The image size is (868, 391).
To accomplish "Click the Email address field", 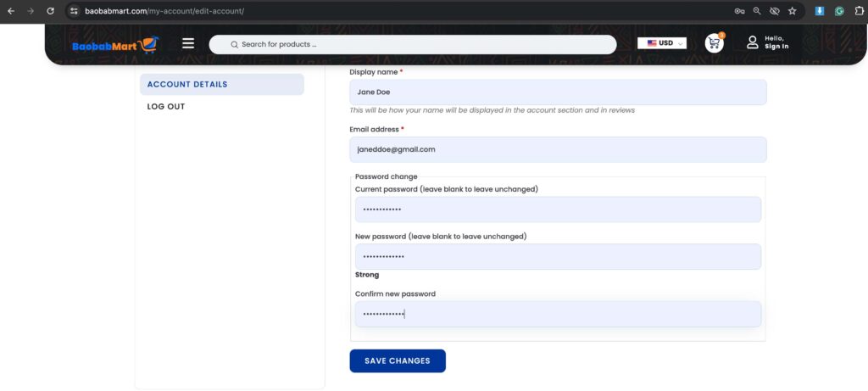I will click(x=557, y=149).
